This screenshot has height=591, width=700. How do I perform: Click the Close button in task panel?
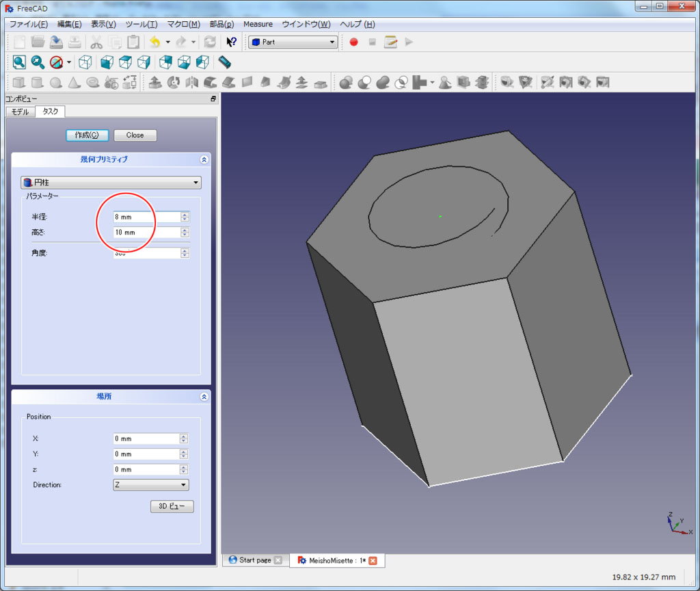[x=135, y=135]
